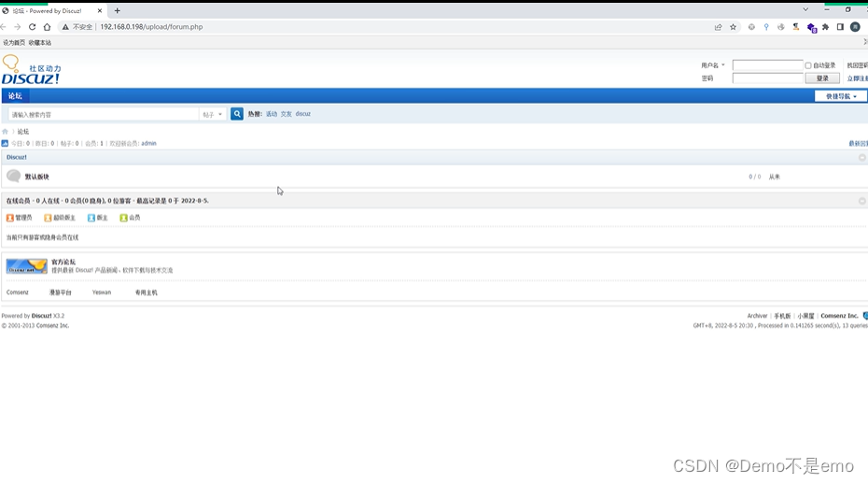Click the not-secure warning triangle icon
868x483 pixels.
(x=65, y=26)
